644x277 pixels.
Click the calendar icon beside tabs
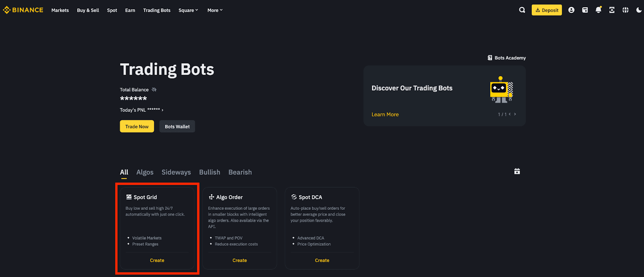(x=517, y=172)
